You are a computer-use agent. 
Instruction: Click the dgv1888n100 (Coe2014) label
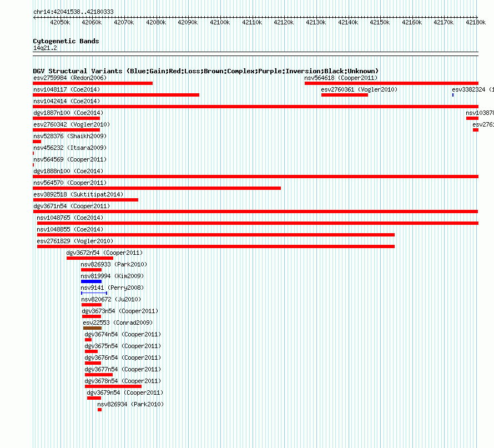(68, 171)
